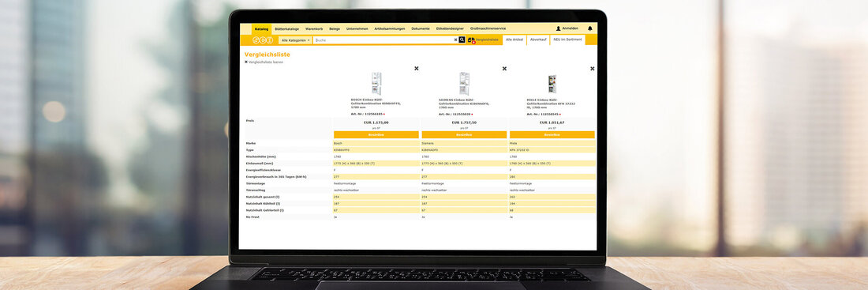The image size is (868, 290).
Task: Open Unternehmen in the top menu
Action: [357, 28]
